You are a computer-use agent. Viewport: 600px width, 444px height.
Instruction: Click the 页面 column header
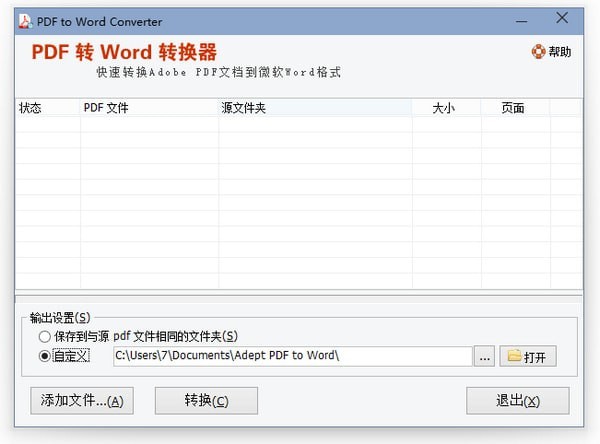click(515, 108)
